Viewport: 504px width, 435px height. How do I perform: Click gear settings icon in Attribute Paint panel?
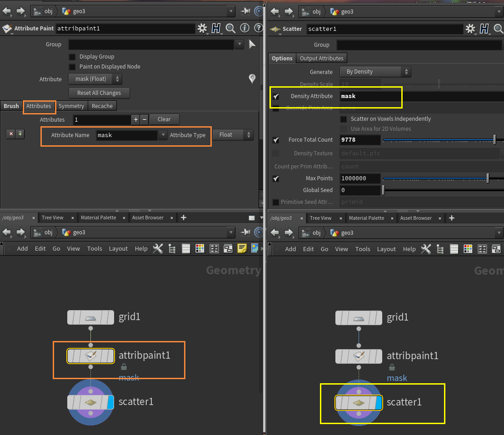202,29
